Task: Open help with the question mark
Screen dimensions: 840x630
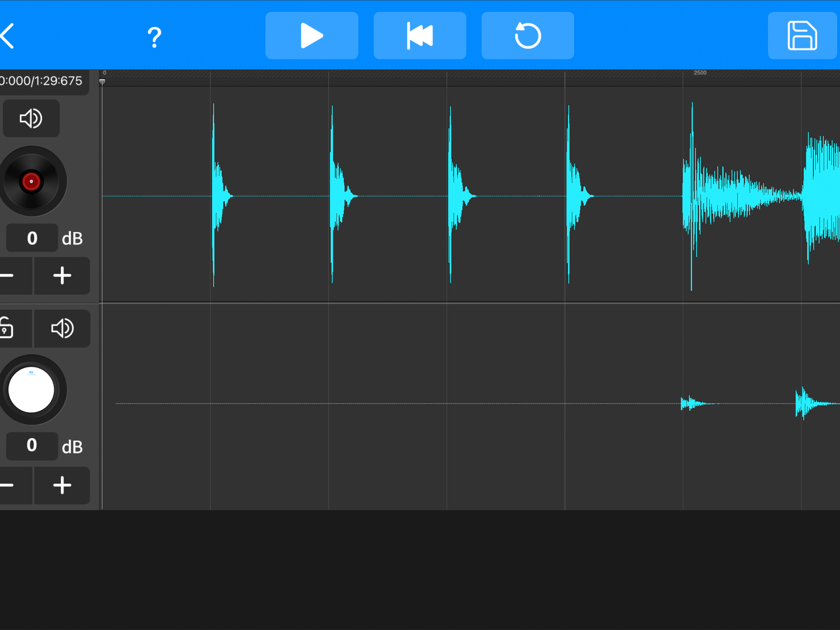Action: click(154, 37)
